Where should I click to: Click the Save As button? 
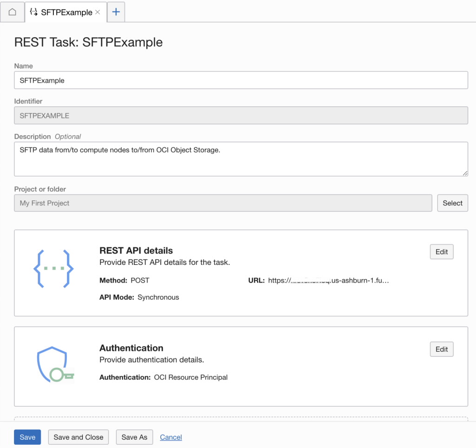tap(134, 437)
